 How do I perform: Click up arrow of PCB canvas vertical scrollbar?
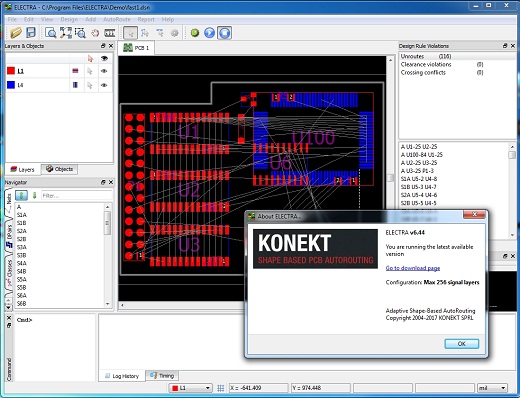click(x=390, y=60)
